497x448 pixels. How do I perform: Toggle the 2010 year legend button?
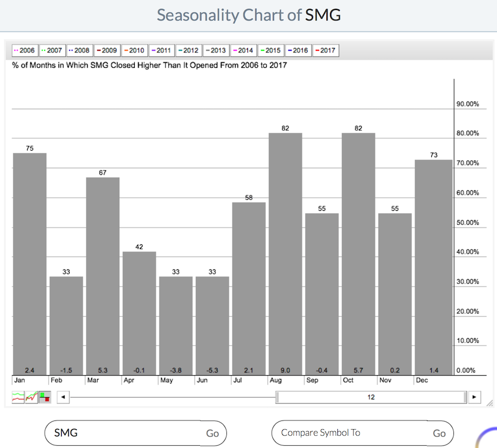click(134, 50)
